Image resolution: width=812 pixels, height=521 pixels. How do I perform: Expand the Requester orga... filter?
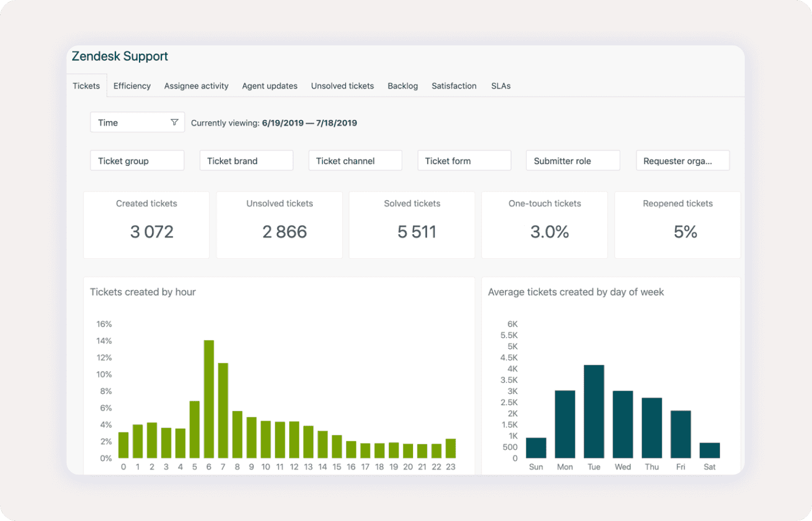683,160
